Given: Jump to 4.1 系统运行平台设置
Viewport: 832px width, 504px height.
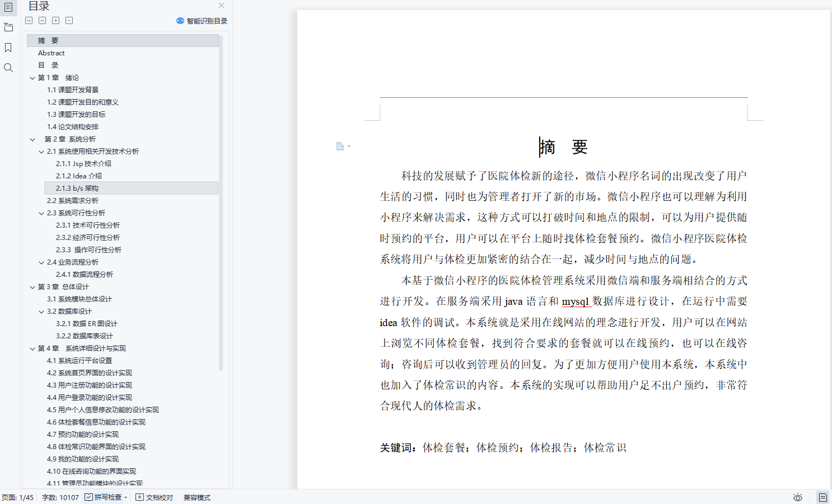Looking at the screenshot, I should click(x=80, y=361).
